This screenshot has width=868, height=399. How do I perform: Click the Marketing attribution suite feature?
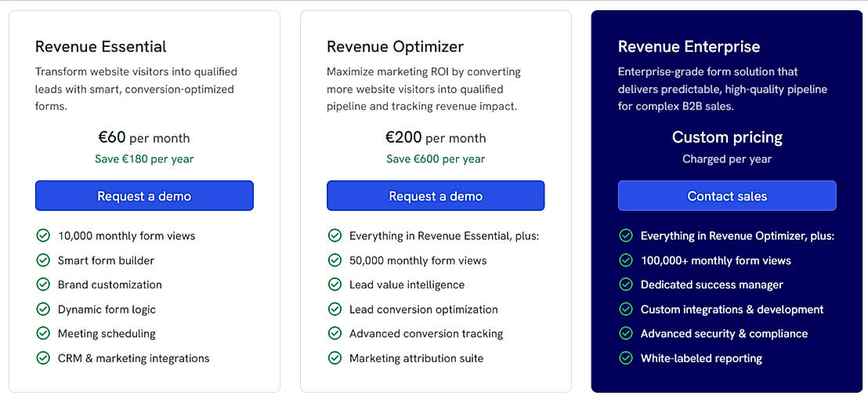416,358
